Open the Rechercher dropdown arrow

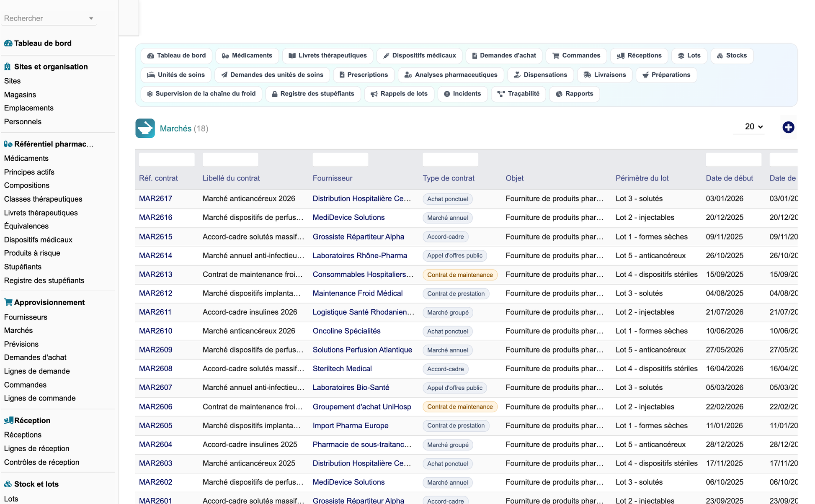[91, 18]
